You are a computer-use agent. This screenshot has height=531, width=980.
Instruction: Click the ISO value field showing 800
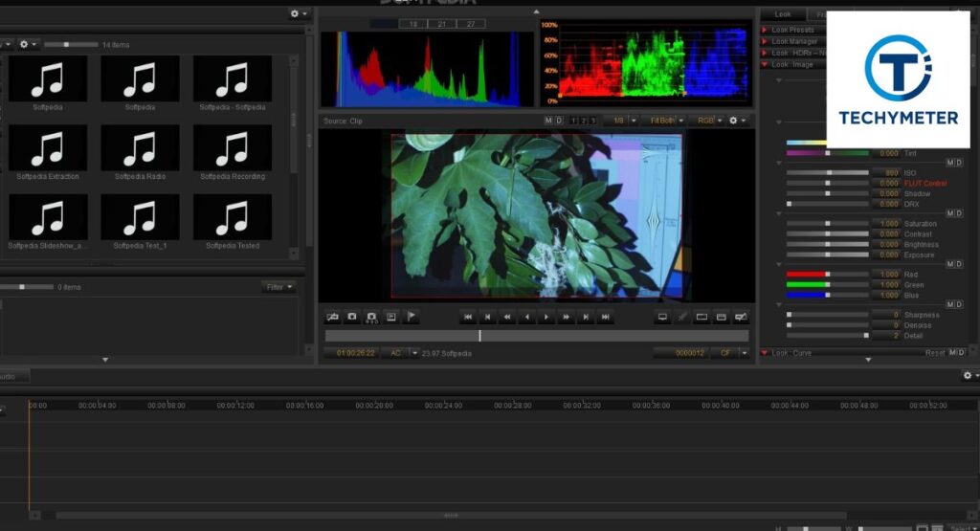point(886,172)
